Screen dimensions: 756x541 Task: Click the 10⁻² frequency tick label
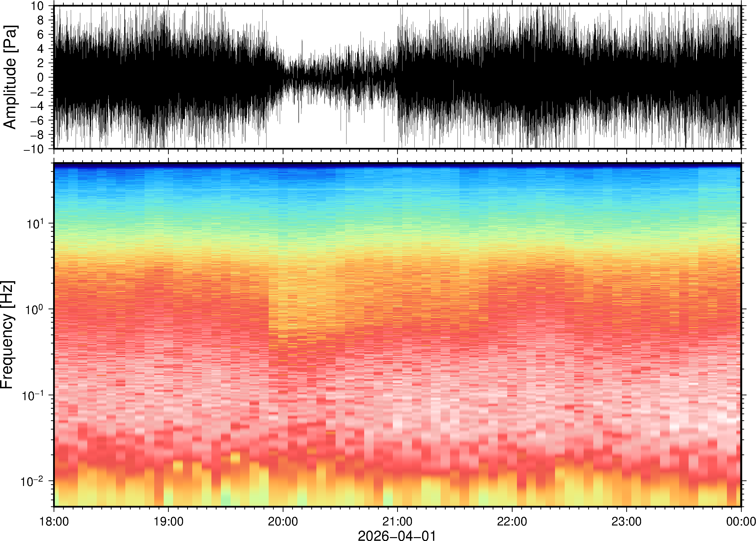coord(32,481)
